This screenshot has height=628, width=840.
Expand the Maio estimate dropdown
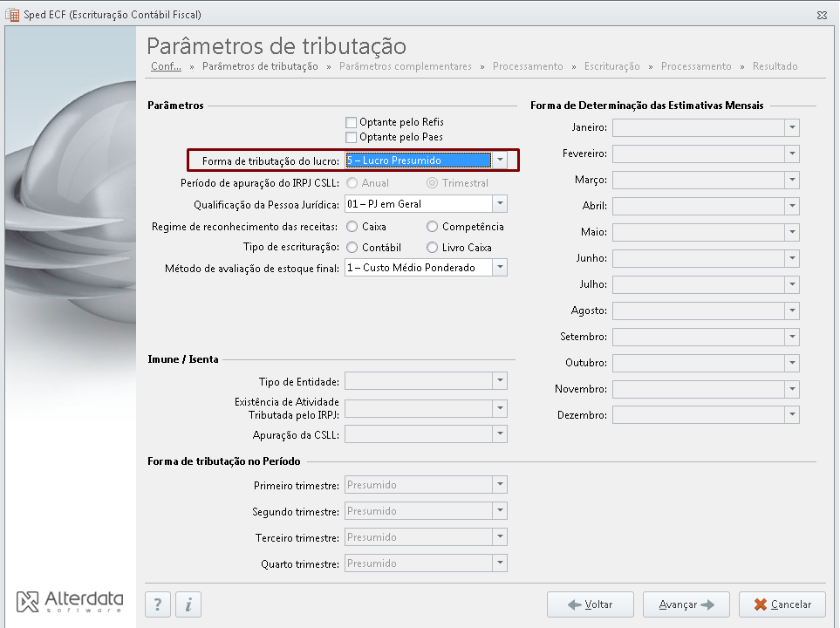click(x=792, y=232)
